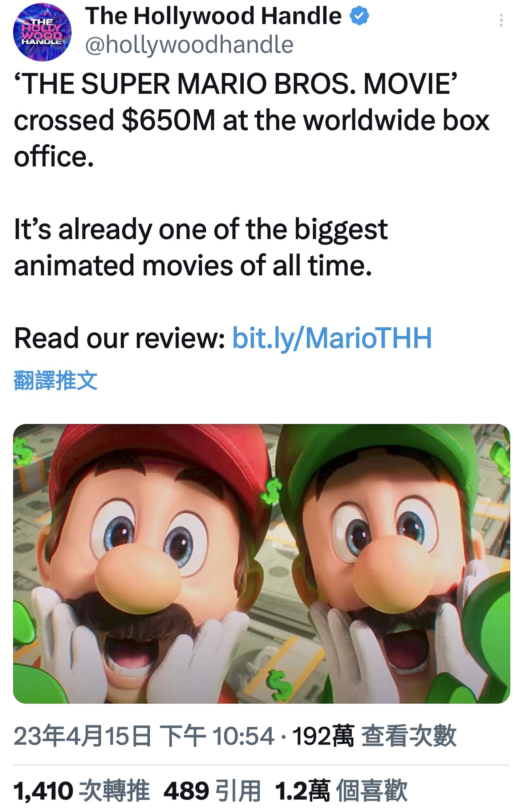Click the blue verified badge

359,16
